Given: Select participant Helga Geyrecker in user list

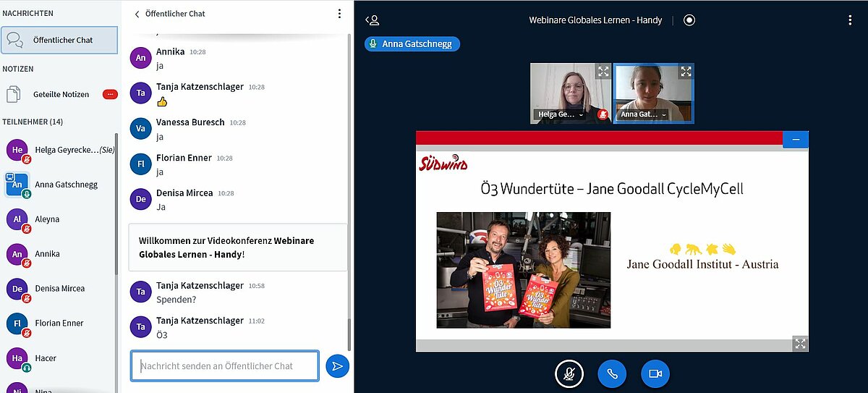Looking at the screenshot, I should 59,150.
